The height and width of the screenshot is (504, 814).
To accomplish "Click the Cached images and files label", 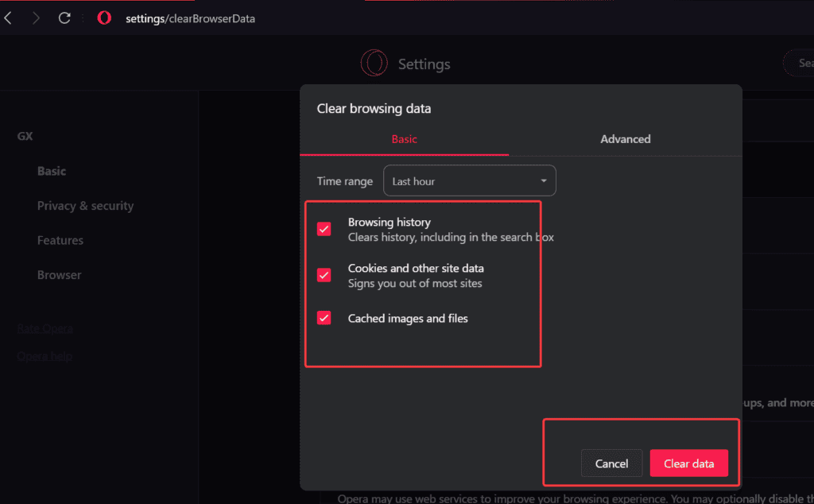I will coord(408,318).
